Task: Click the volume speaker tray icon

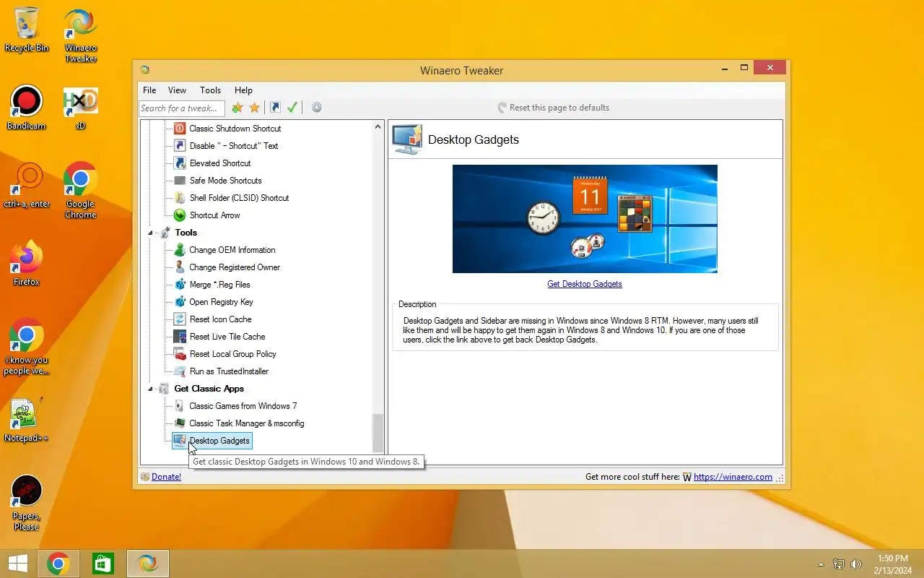Action: click(x=856, y=564)
